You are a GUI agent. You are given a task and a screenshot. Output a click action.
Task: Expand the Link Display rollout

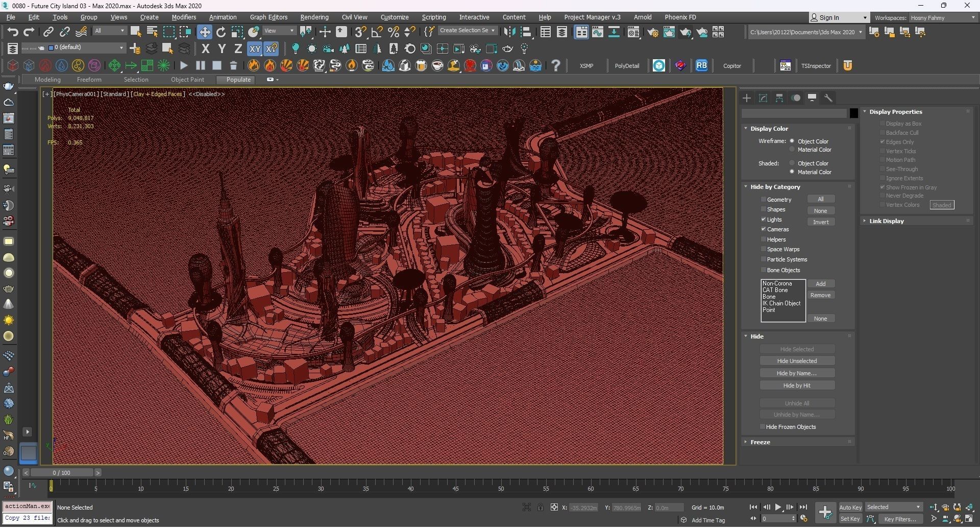click(x=886, y=221)
